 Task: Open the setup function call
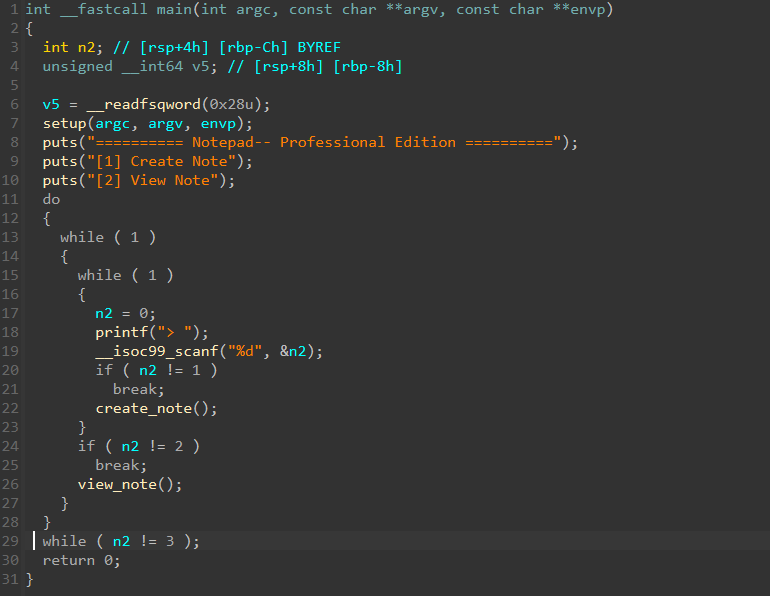pyautogui.click(x=64, y=123)
